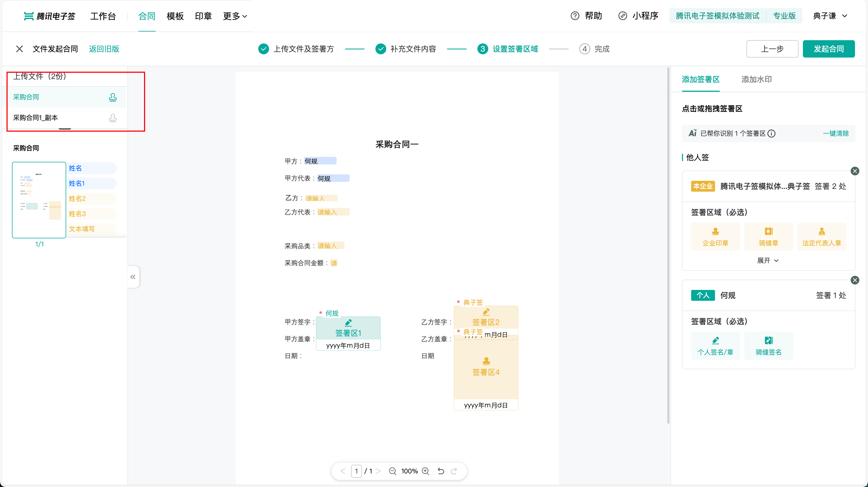
Task: Select 文本填写 field in list
Action: point(92,229)
